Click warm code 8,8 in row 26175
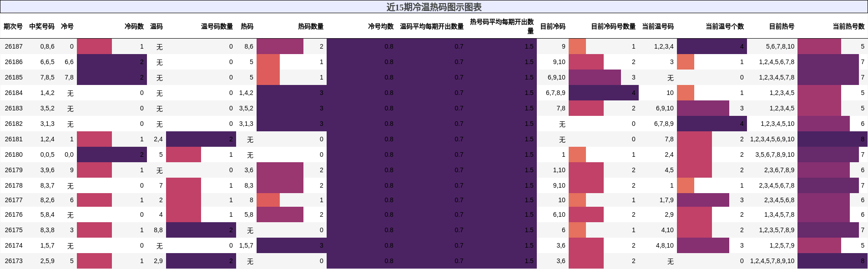Image resolution: width=868 pixels, height=269 pixels. coord(158,230)
